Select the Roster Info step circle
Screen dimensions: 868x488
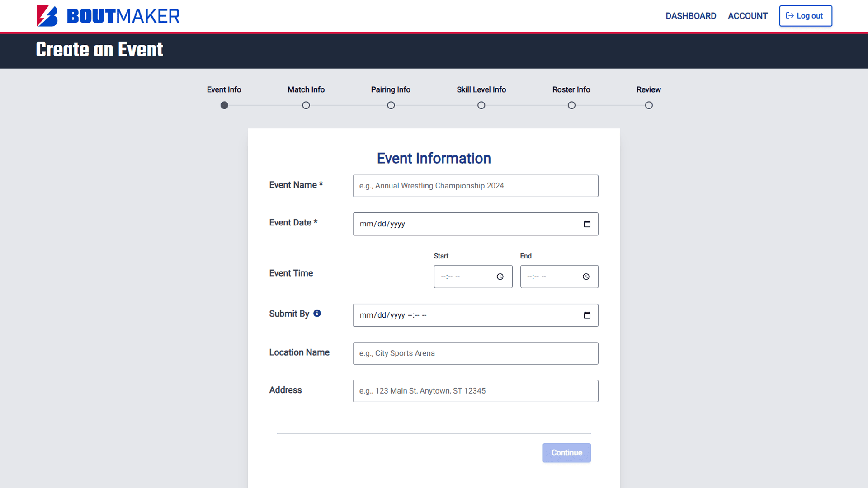point(571,105)
